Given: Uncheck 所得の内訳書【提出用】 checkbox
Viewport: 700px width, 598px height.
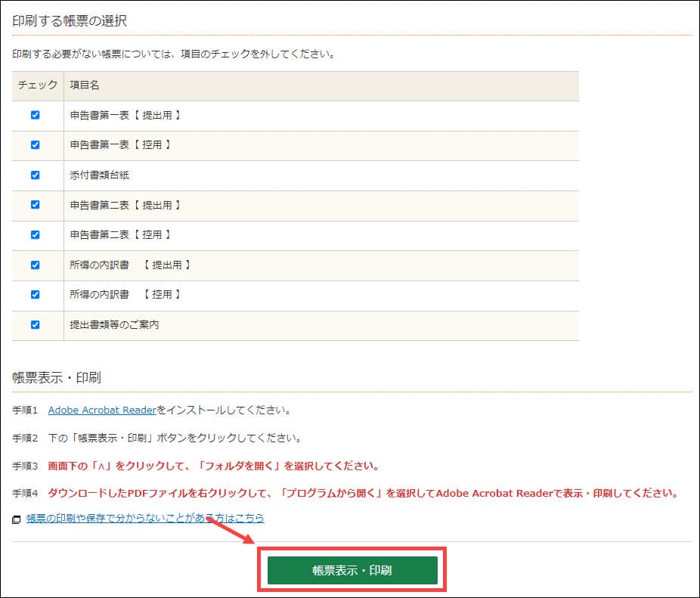Looking at the screenshot, I should tap(35, 265).
